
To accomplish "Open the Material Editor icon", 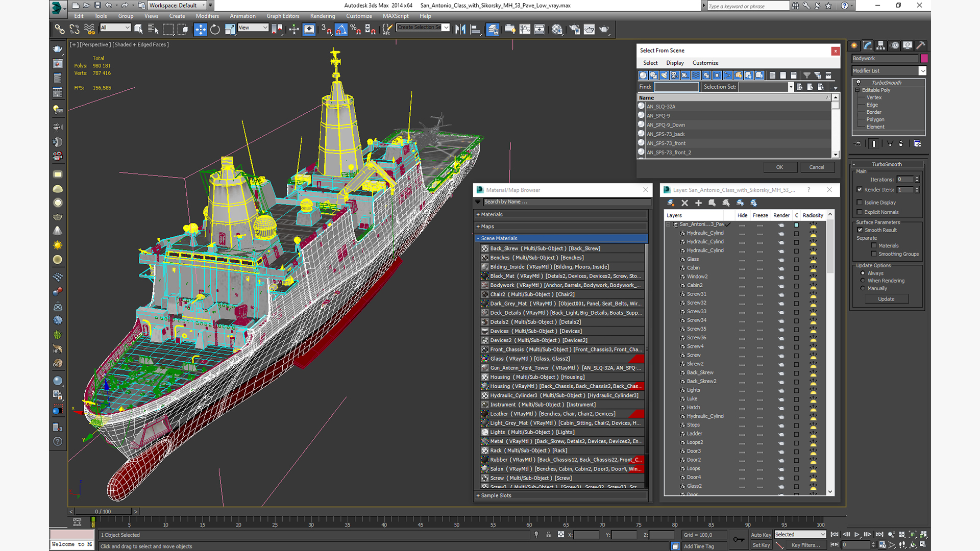I will click(x=557, y=30).
